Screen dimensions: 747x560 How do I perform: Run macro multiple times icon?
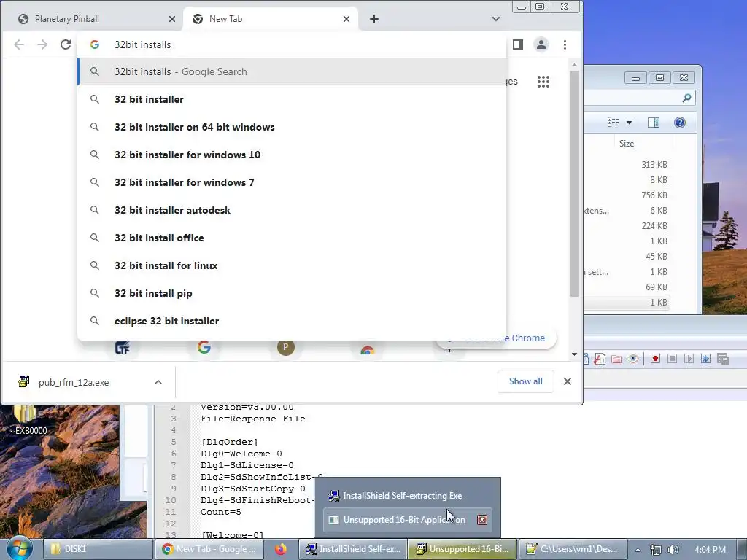(705, 359)
